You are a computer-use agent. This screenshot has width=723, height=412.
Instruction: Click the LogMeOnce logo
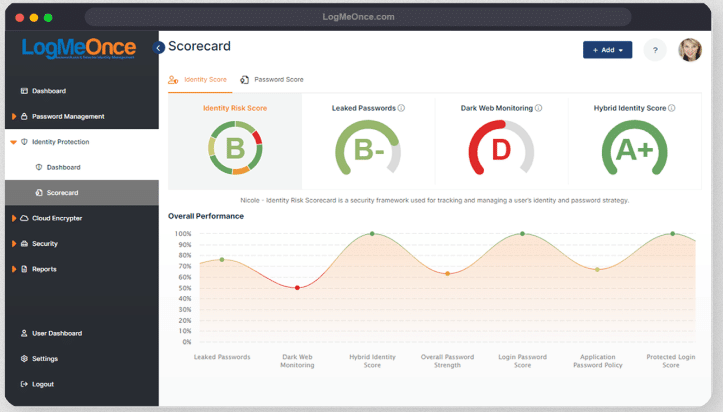point(79,48)
